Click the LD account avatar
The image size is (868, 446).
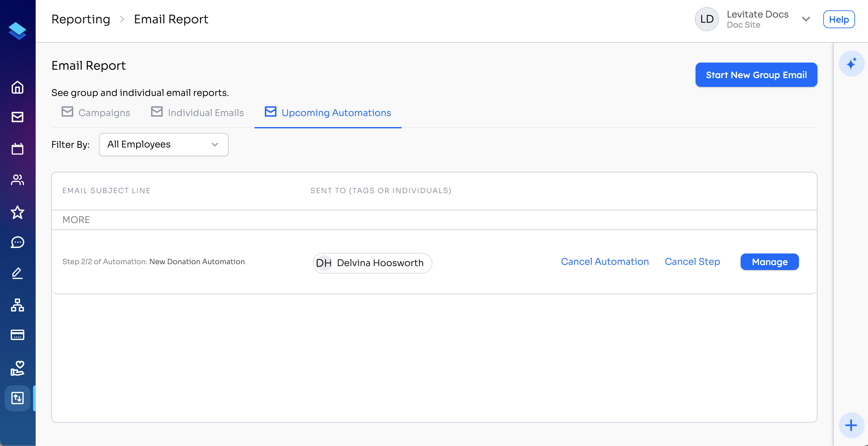tap(707, 19)
